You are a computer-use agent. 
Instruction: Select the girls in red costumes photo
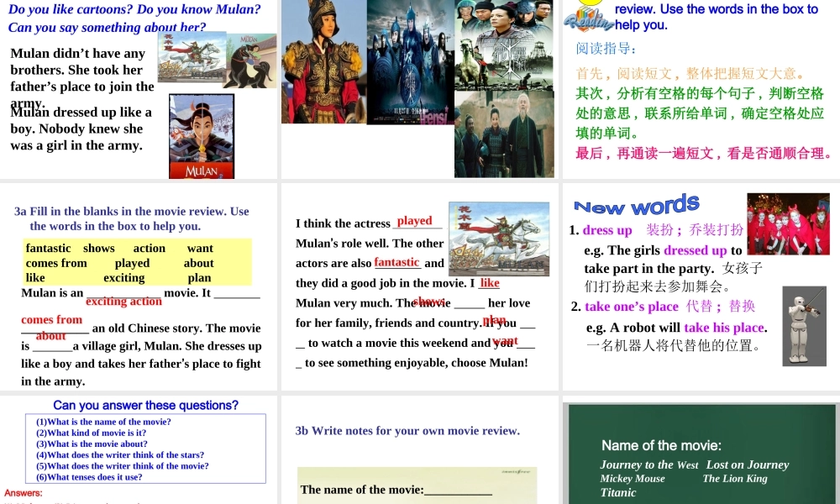[x=788, y=224]
